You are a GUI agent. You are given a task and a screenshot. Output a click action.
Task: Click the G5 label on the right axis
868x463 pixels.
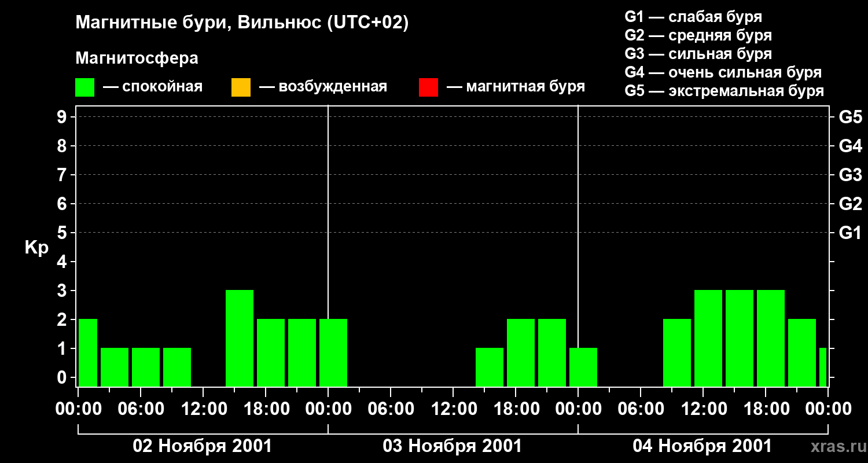point(850,117)
